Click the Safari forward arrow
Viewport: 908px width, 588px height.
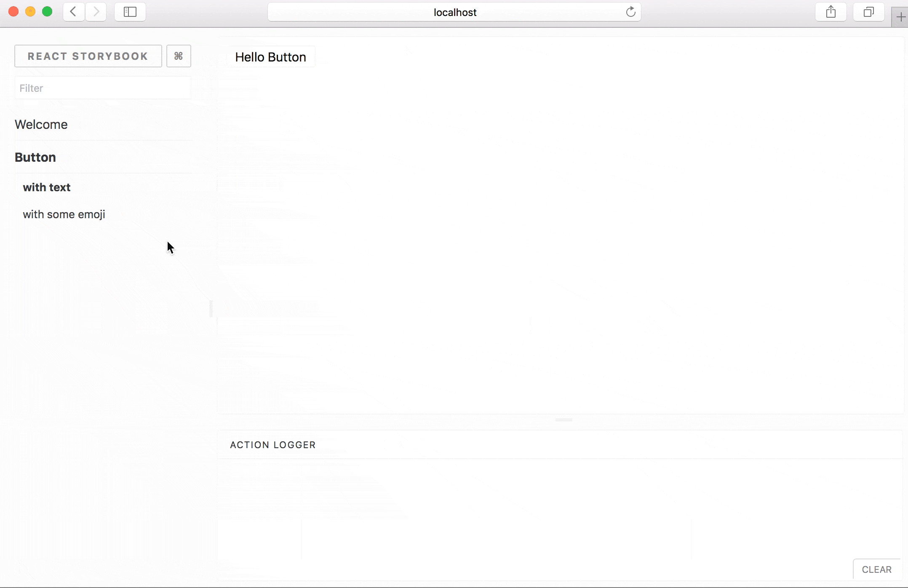96,12
